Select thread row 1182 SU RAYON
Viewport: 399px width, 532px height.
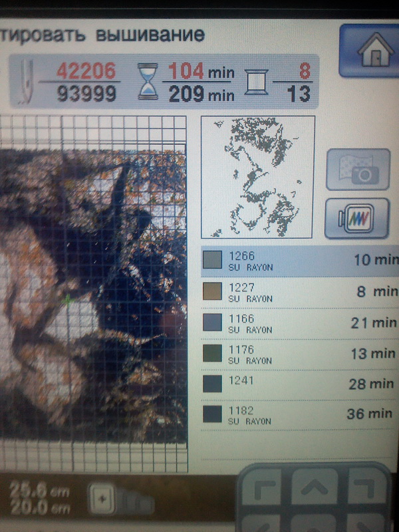(x=300, y=414)
